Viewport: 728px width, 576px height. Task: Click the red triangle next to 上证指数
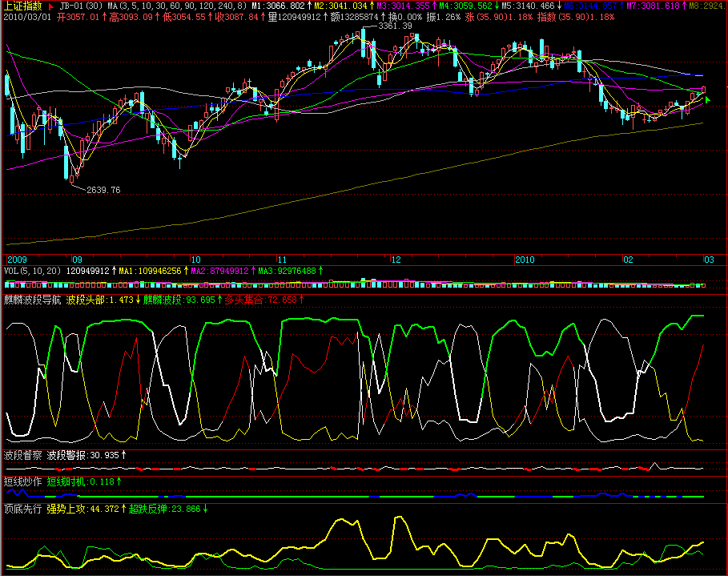point(51,6)
